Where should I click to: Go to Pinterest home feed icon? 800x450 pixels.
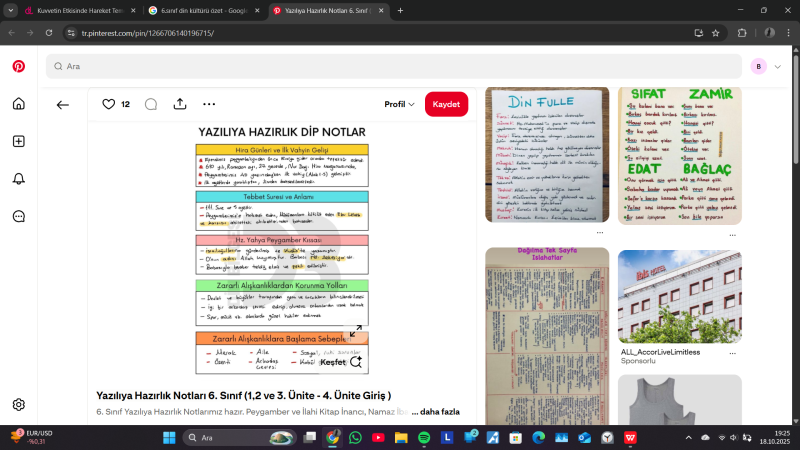(x=18, y=104)
